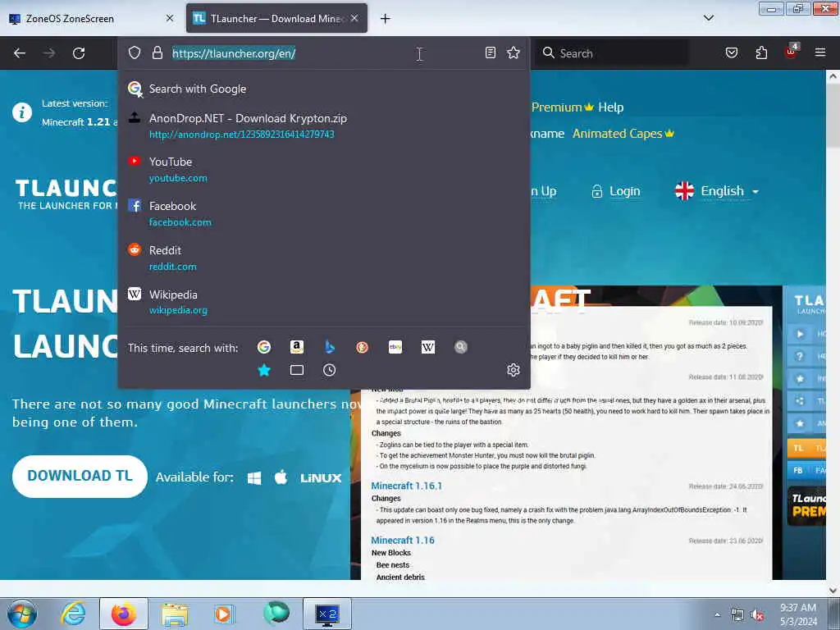840x630 pixels.
Task: Open the Help link
Action: point(610,107)
